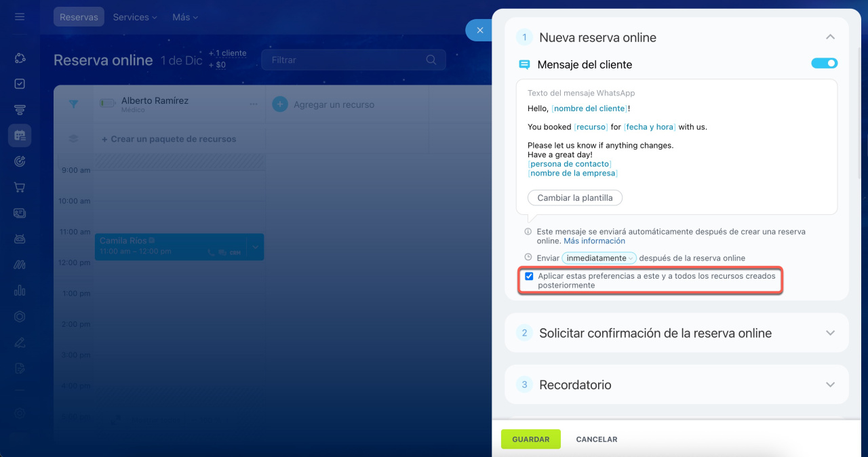868x457 pixels.
Task: Disable the Mensaje del cliente switch
Action: tap(824, 63)
